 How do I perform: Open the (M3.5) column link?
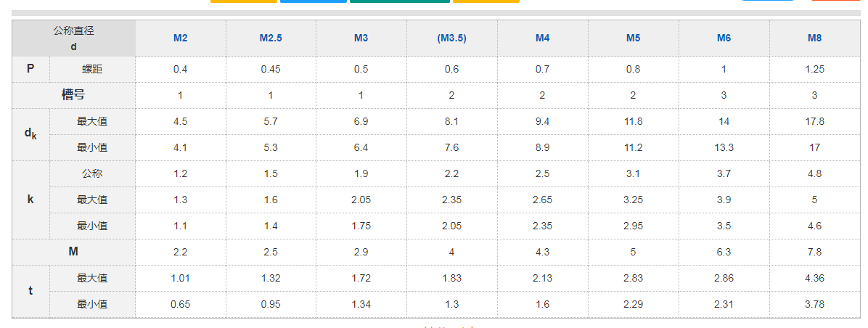click(x=451, y=38)
